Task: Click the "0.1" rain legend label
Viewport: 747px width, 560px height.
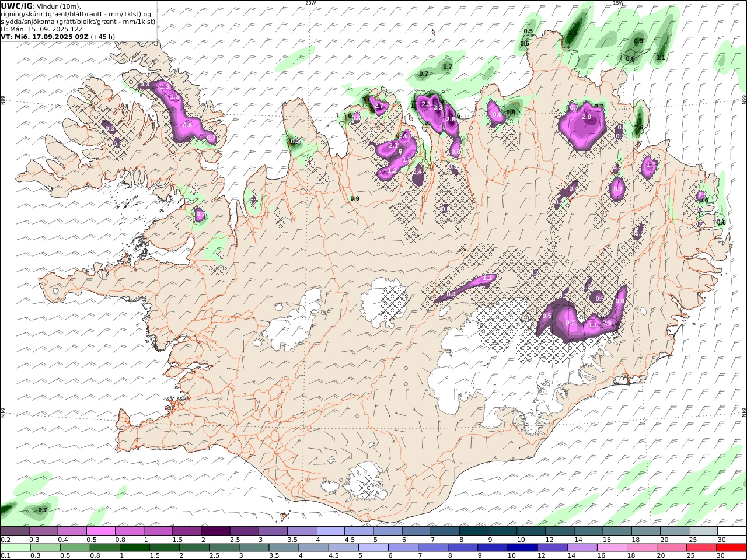Action: pos(5,555)
